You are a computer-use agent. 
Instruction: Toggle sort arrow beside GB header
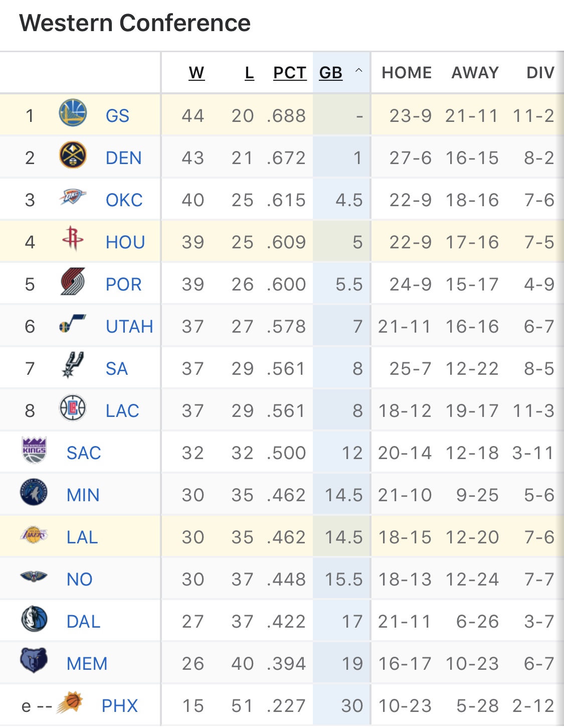359,71
